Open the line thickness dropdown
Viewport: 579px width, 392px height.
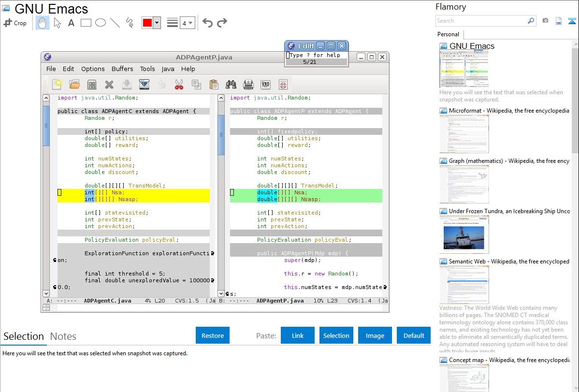pyautogui.click(x=187, y=23)
